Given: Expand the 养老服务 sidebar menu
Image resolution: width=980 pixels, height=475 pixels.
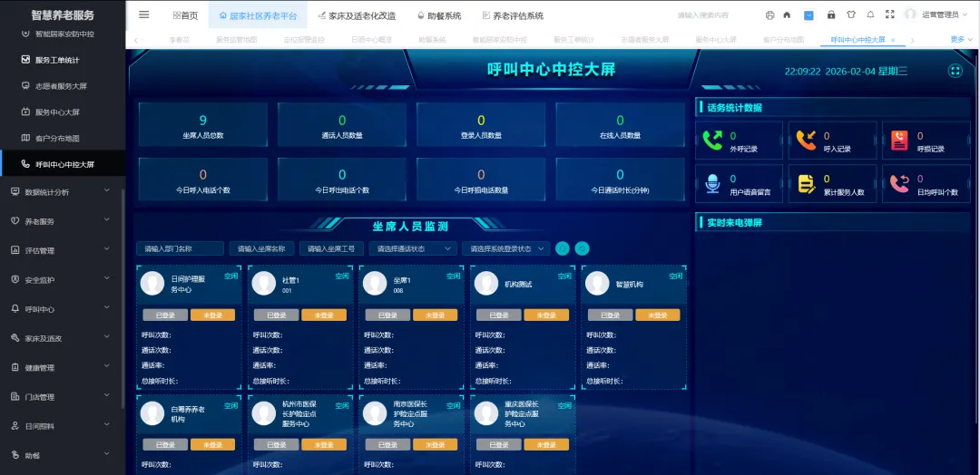Looking at the screenshot, I should 63,221.
